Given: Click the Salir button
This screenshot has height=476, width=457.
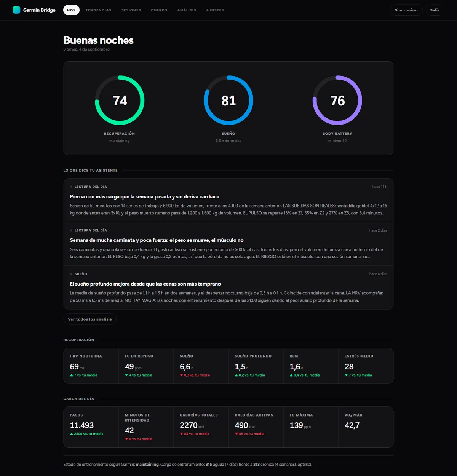Looking at the screenshot, I should click(x=435, y=10).
